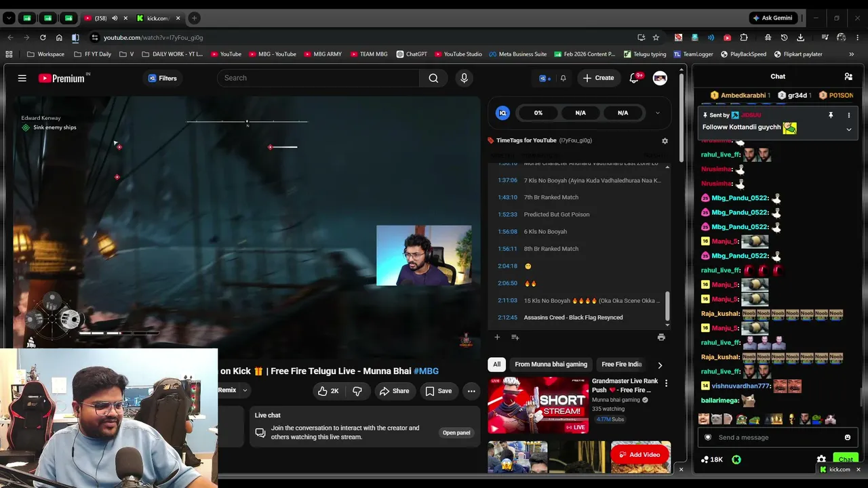Open the Remix dropdown arrow
Screen dimensions: 868x488
245,390
